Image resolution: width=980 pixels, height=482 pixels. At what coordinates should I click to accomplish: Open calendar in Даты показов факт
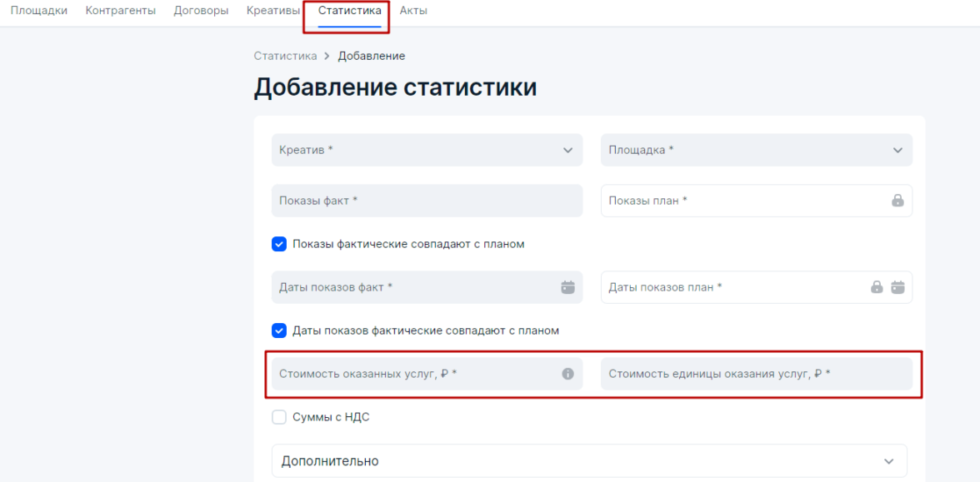(567, 287)
